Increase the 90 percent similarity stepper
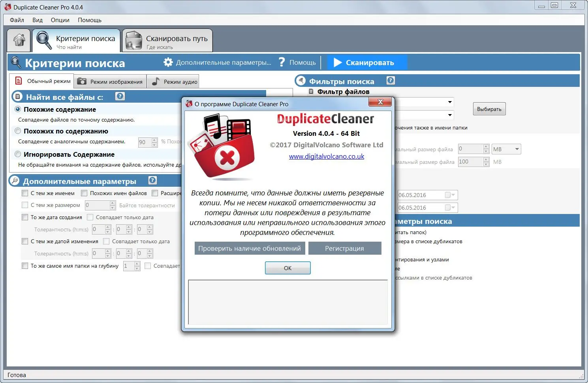Screen dimensions: 588x383 click(154, 140)
